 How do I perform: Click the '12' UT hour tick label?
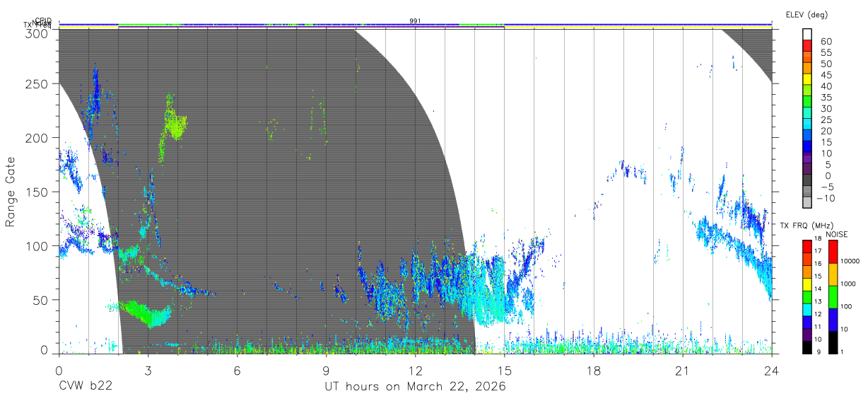click(415, 371)
